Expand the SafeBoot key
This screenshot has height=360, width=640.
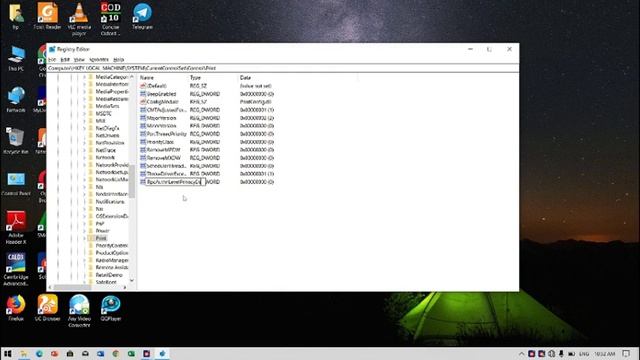(84, 282)
